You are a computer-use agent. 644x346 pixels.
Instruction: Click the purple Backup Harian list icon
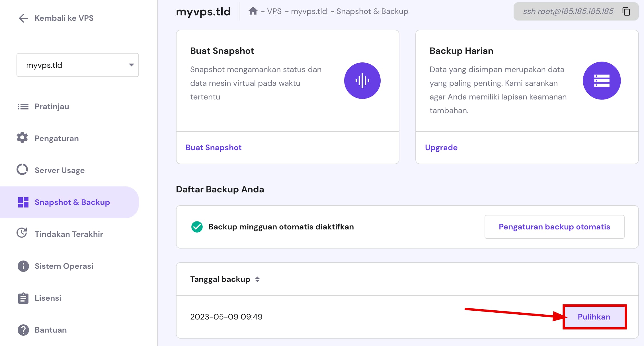602,81
